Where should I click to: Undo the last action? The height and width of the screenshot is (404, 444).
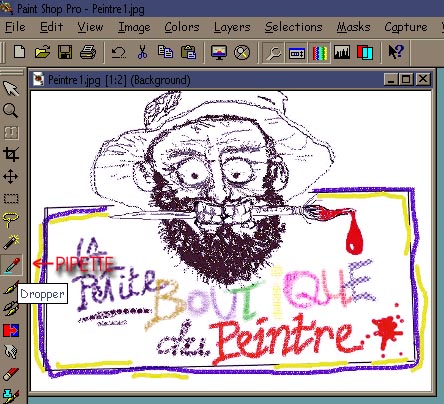point(119,52)
